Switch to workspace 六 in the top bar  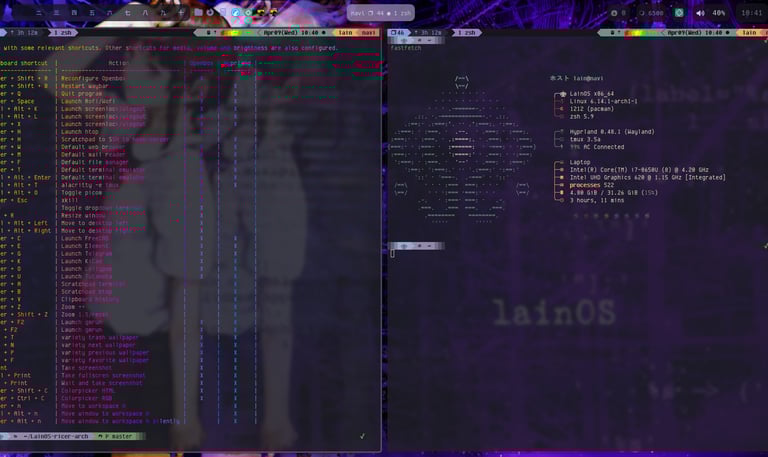pos(110,13)
